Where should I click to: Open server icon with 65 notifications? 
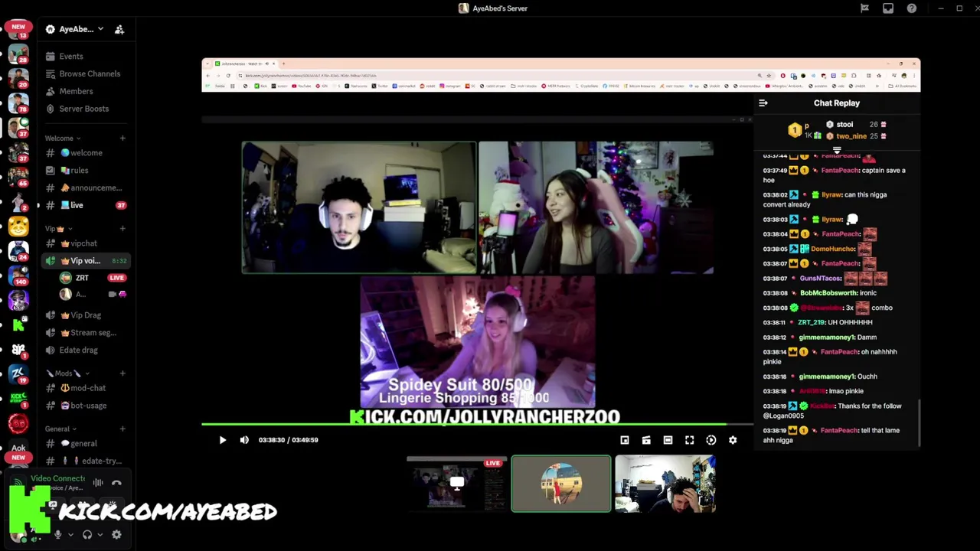click(x=18, y=176)
